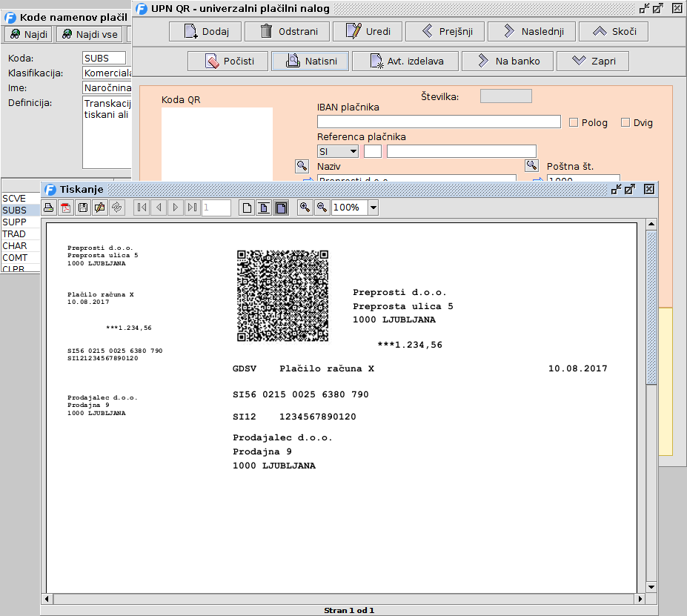This screenshot has height=616, width=687.
Task: Go to first page in print preview
Action: tap(142, 208)
